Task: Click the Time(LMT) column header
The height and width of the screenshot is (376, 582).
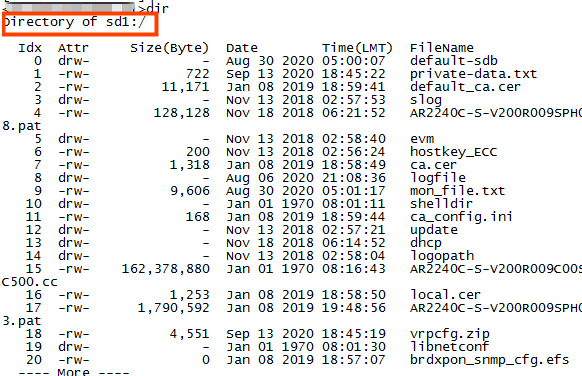Action: point(357,48)
